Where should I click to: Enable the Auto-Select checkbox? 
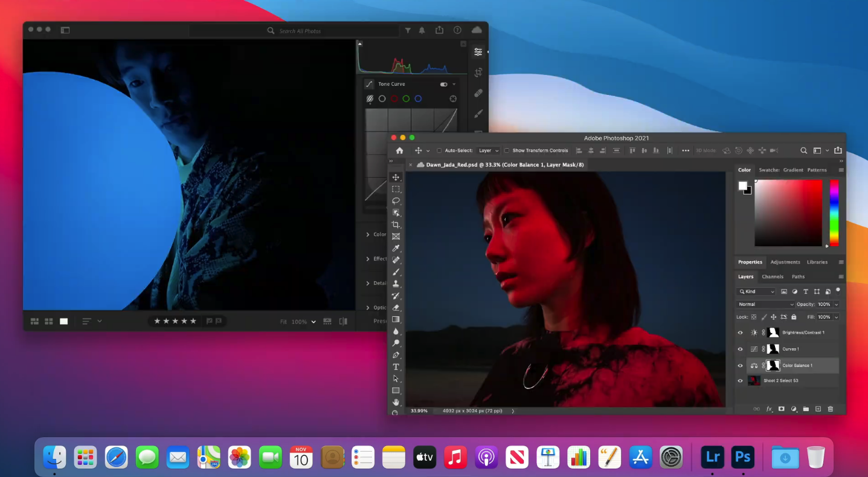coord(439,151)
